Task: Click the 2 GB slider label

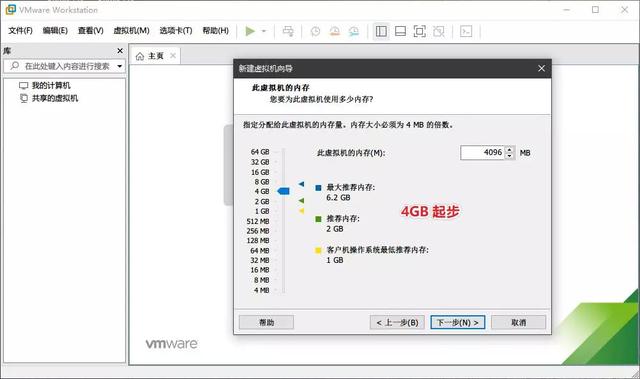Action: [262, 202]
